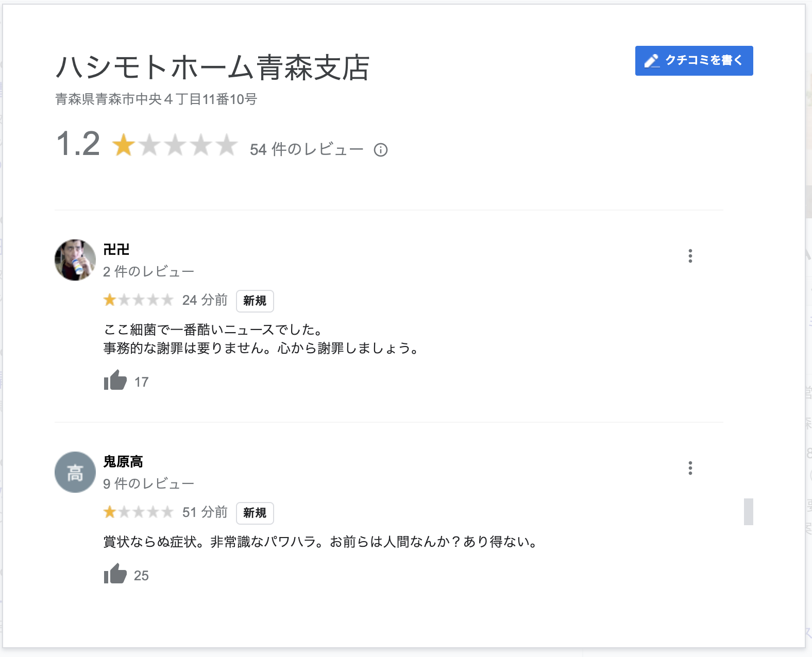This screenshot has width=812, height=657.
Task: Click star rating on 卍卍 review
Action: point(138,300)
